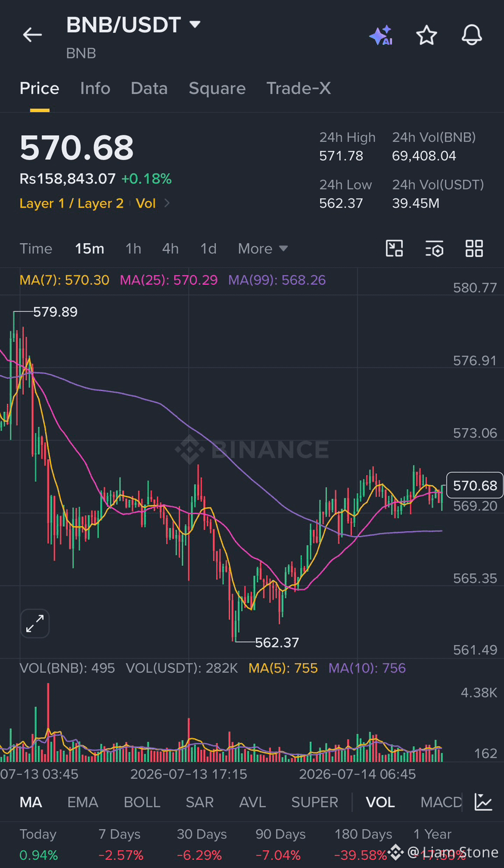Select the 15m chart interval

(x=89, y=249)
